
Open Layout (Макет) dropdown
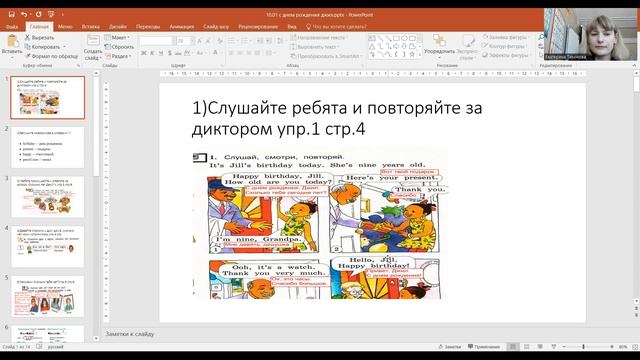tap(117, 37)
